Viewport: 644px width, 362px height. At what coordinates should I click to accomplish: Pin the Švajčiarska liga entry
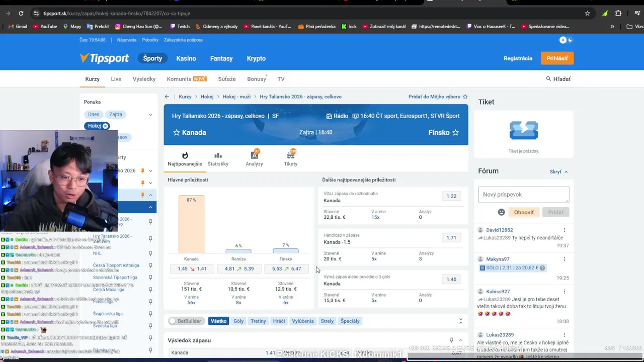point(150,314)
